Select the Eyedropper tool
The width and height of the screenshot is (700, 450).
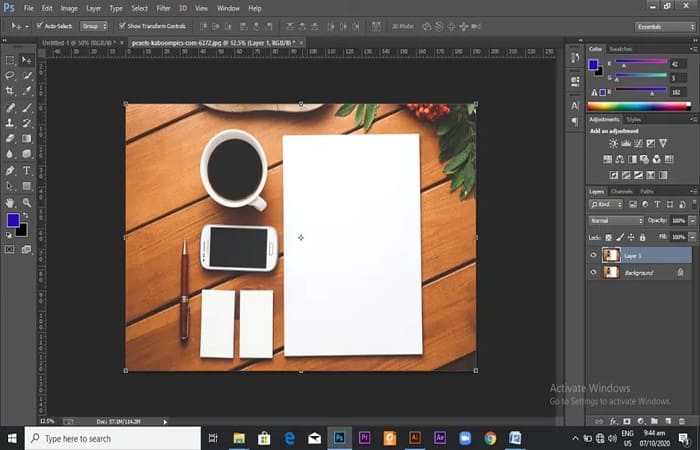point(27,91)
